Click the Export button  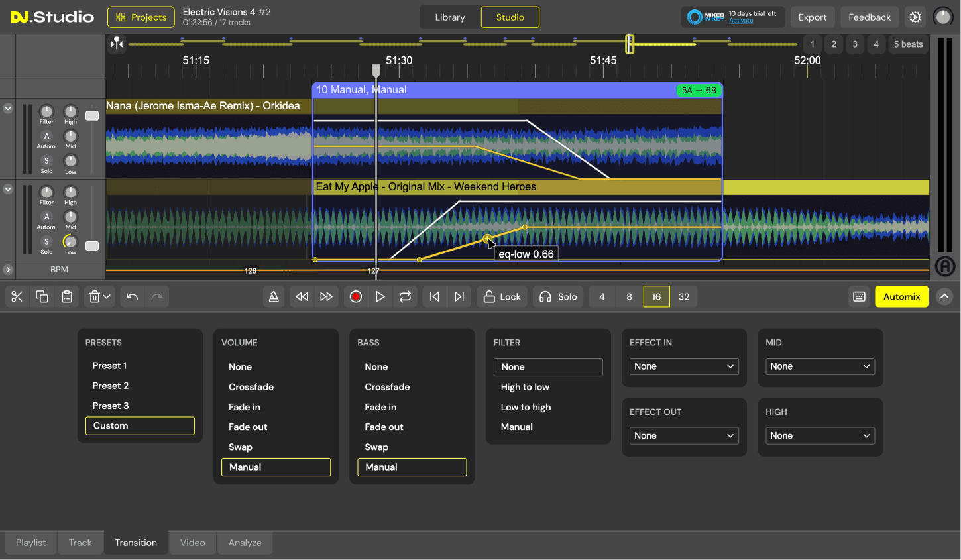pos(813,17)
